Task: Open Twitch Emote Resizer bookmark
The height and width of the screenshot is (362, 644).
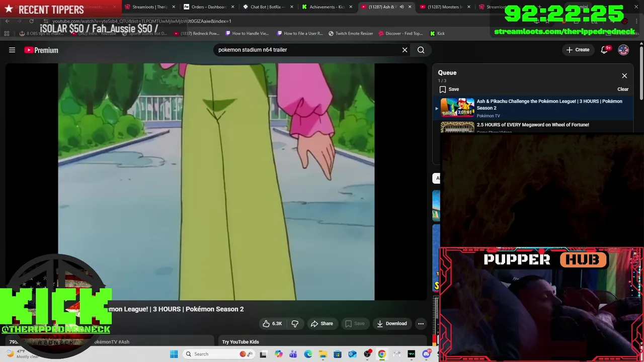Action: coord(351,34)
